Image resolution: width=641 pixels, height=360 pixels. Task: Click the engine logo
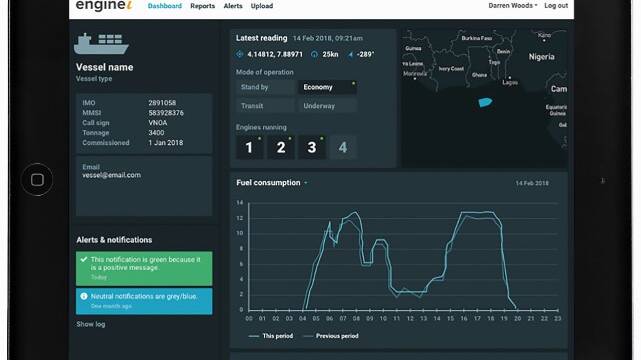[x=104, y=5]
